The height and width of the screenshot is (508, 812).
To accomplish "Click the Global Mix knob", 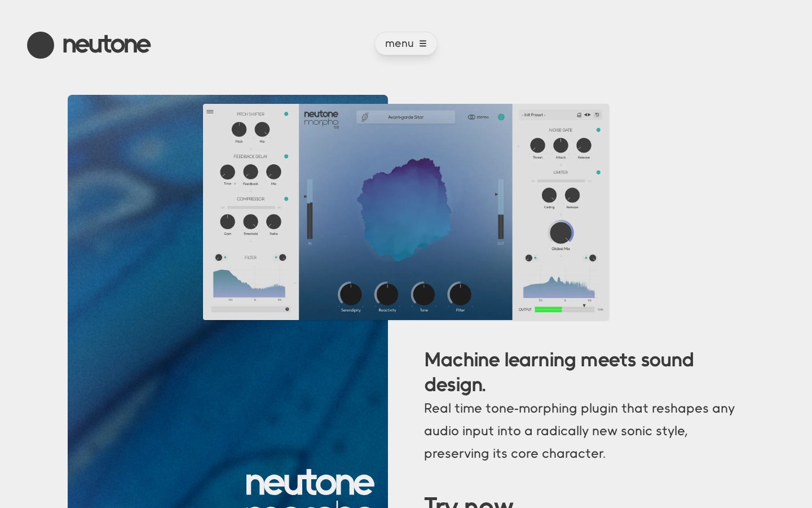I will 561,233.
